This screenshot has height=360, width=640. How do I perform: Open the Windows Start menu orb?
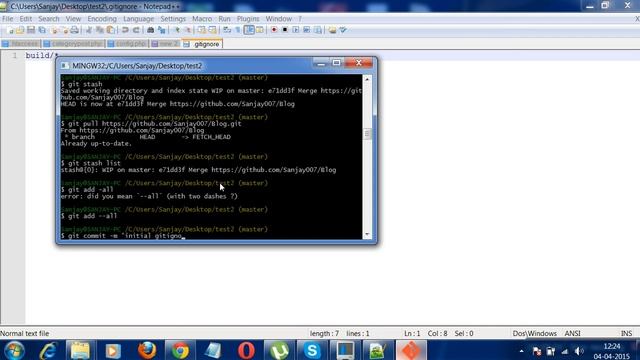click(14, 350)
